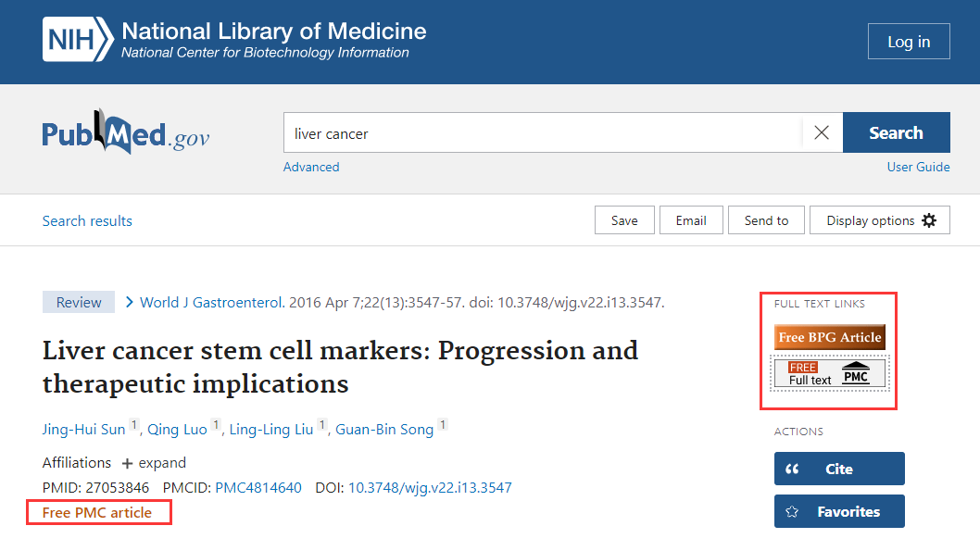Expand the author Affiliations

pos(154,463)
